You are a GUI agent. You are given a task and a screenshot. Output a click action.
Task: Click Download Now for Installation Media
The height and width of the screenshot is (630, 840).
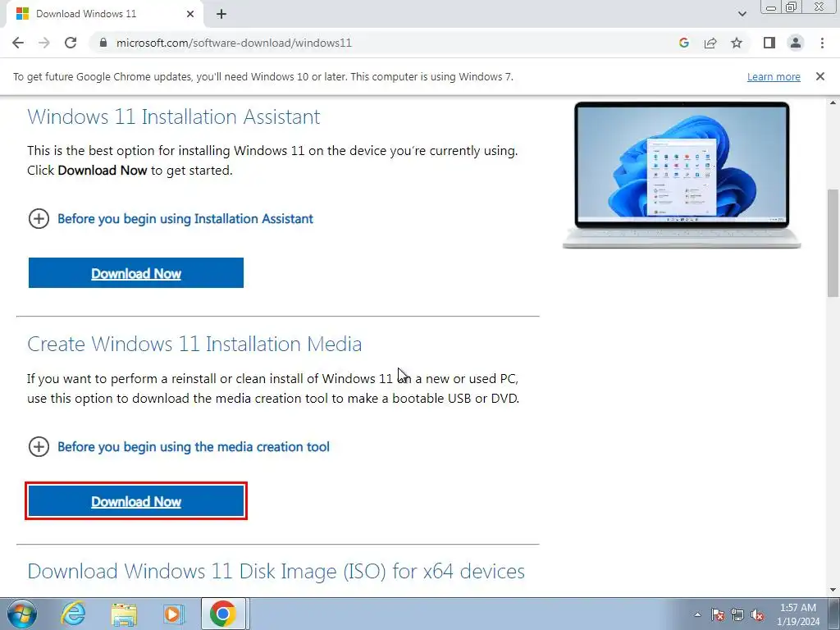(x=136, y=501)
